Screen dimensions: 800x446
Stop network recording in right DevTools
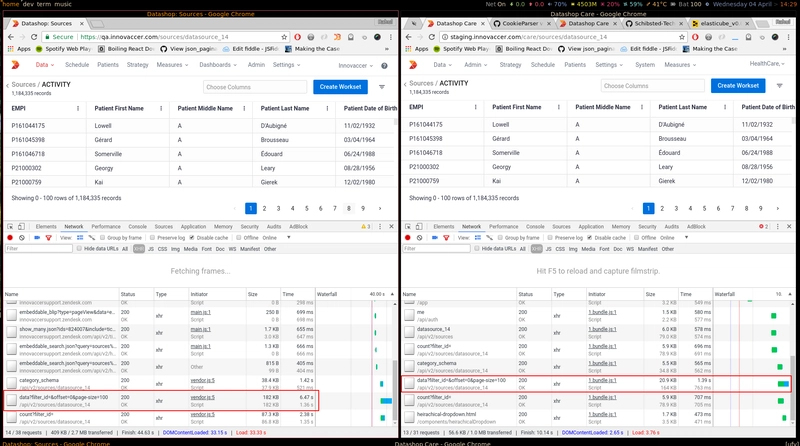(x=408, y=238)
